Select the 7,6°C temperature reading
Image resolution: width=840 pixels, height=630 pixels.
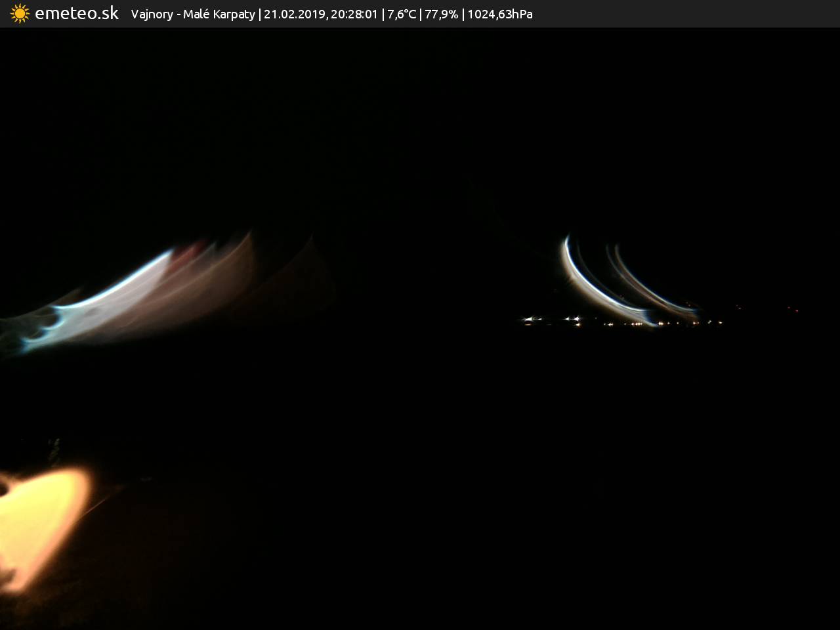tap(402, 14)
